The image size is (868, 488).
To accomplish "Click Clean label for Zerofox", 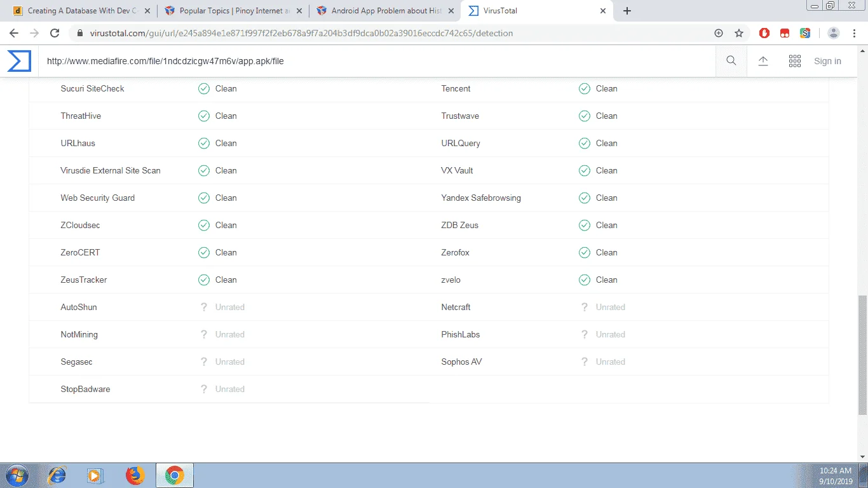I will pos(607,252).
